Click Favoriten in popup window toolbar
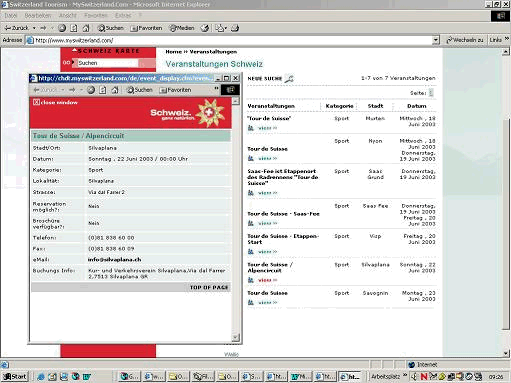The height and width of the screenshot is (383, 511). (x=176, y=90)
